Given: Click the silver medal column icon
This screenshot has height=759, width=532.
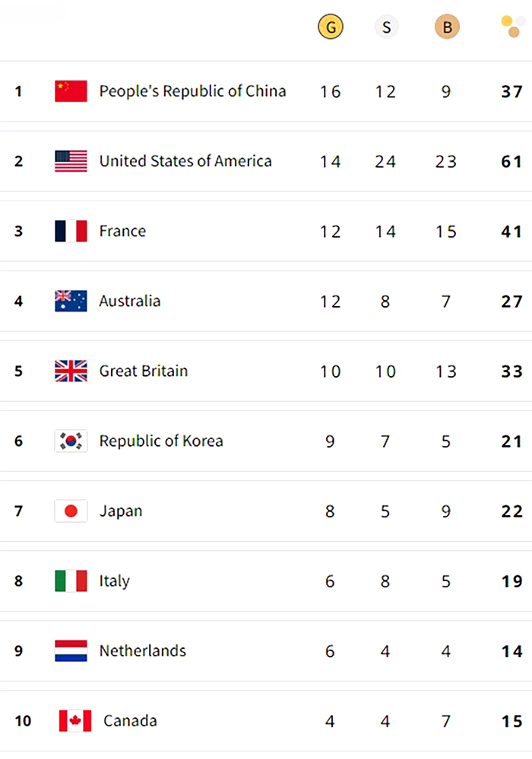Looking at the screenshot, I should coord(386,28).
